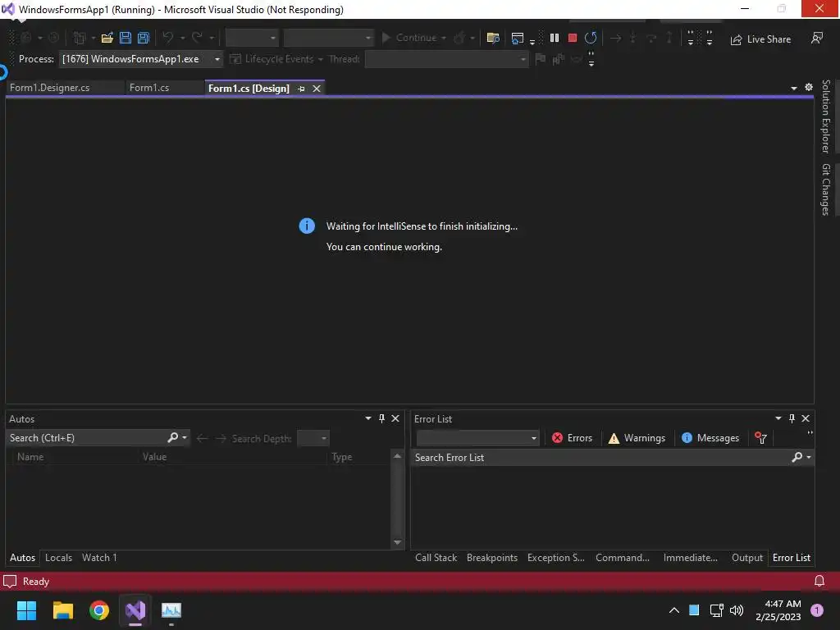The image size is (840, 630).
Task: Open the new project icon dropdown
Action: tap(94, 38)
